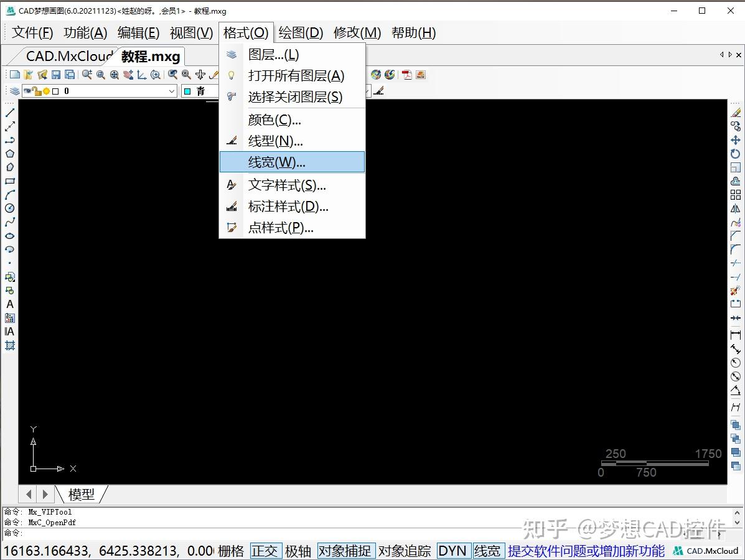The width and height of the screenshot is (745, 560).
Task: Open the 视图(V) menu
Action: pyautogui.click(x=192, y=33)
